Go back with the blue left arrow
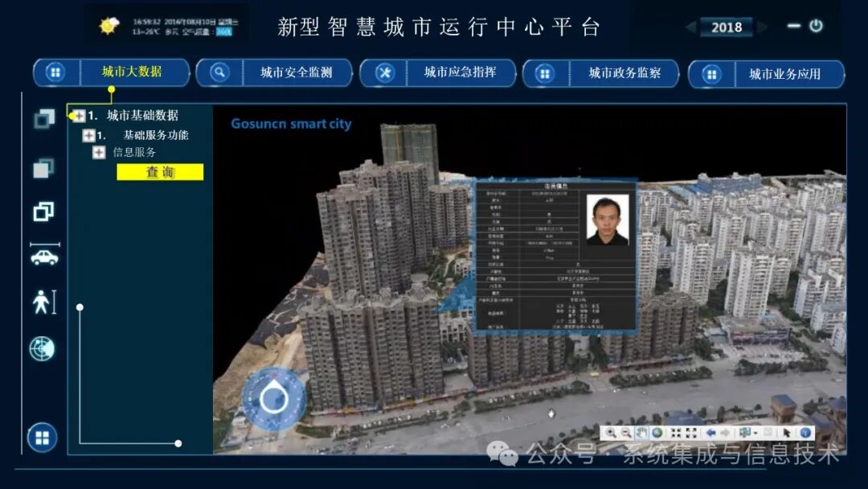The width and height of the screenshot is (868, 489). [x=710, y=433]
